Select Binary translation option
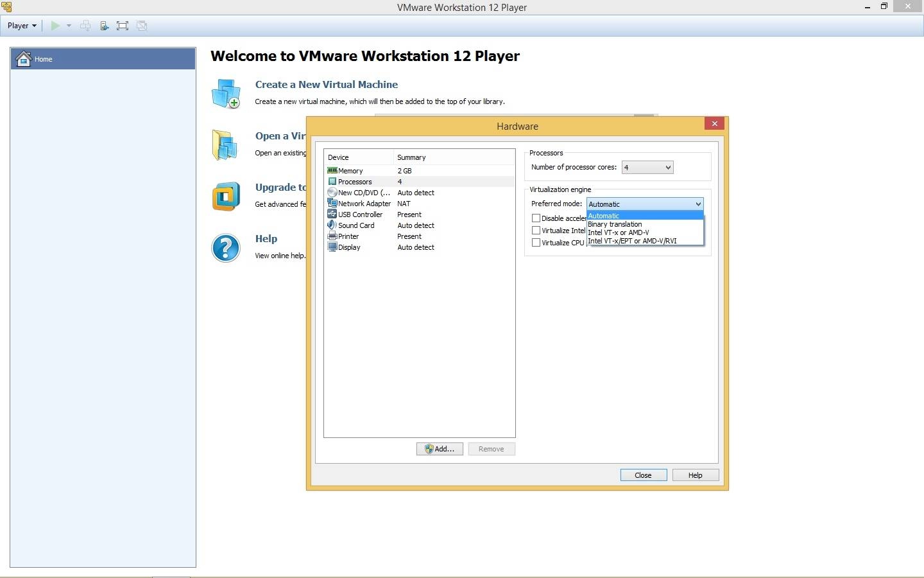924x578 pixels. click(x=645, y=224)
